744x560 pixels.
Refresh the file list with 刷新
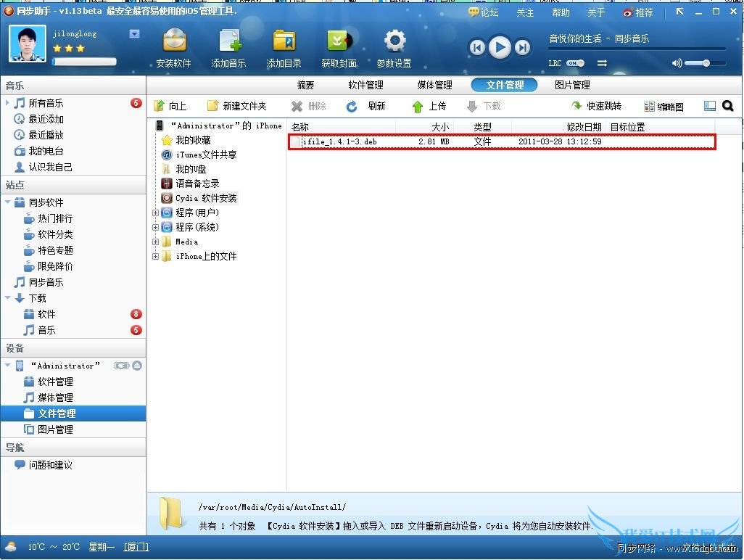click(365, 106)
